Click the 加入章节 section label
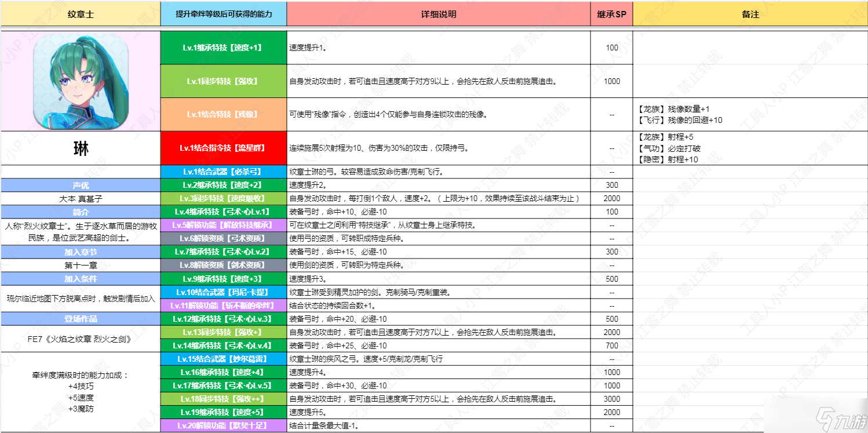The height and width of the screenshot is (433, 868). (x=81, y=252)
